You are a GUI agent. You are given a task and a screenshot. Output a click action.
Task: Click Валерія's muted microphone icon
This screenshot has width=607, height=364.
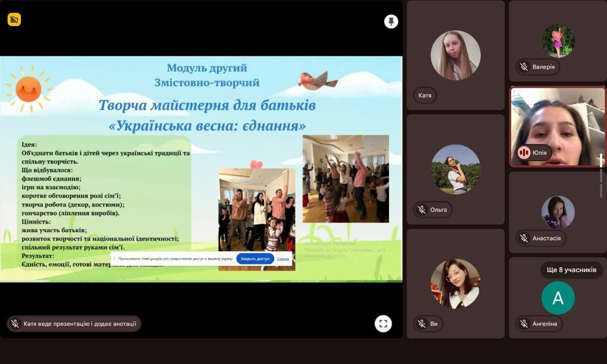coord(524,67)
